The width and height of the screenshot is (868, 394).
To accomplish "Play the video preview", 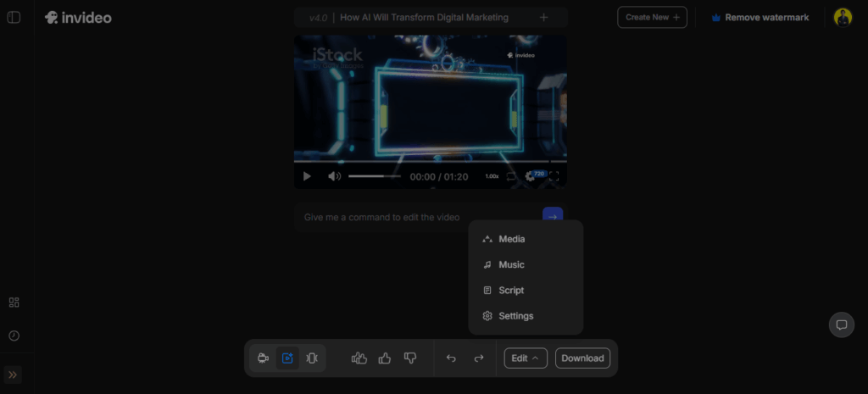I will [307, 176].
